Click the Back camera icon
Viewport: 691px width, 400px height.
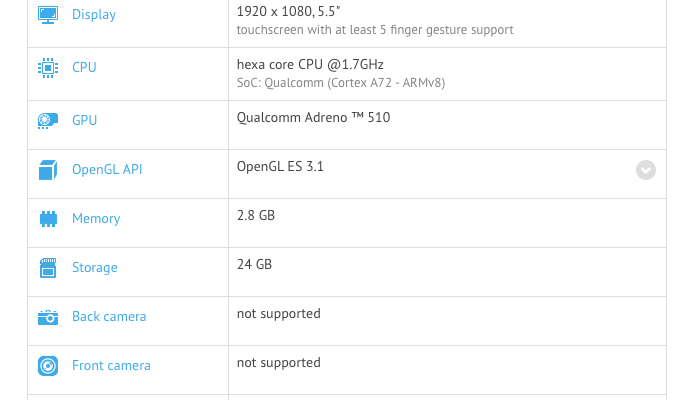tap(48, 317)
